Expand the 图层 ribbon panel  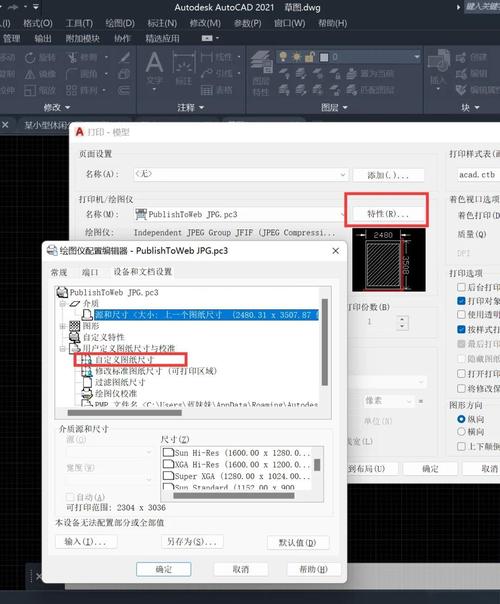coord(334,107)
